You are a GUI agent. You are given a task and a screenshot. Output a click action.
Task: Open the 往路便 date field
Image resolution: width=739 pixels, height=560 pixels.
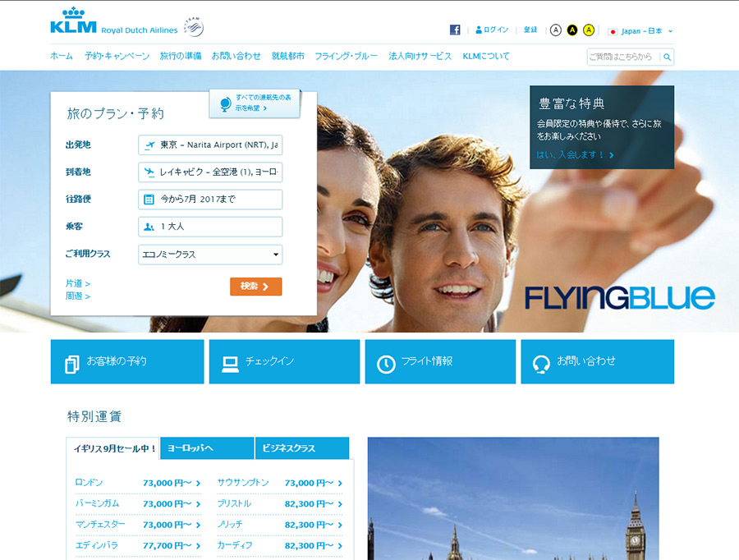tap(210, 200)
